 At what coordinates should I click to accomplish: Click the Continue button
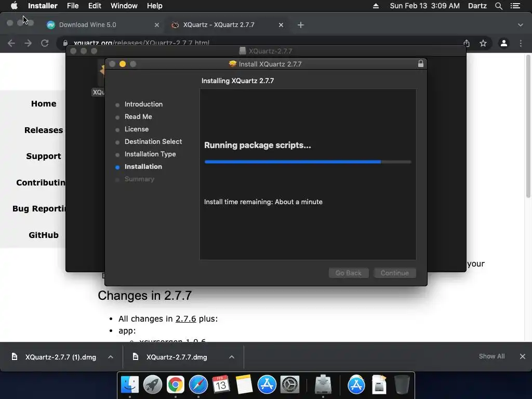coord(395,273)
